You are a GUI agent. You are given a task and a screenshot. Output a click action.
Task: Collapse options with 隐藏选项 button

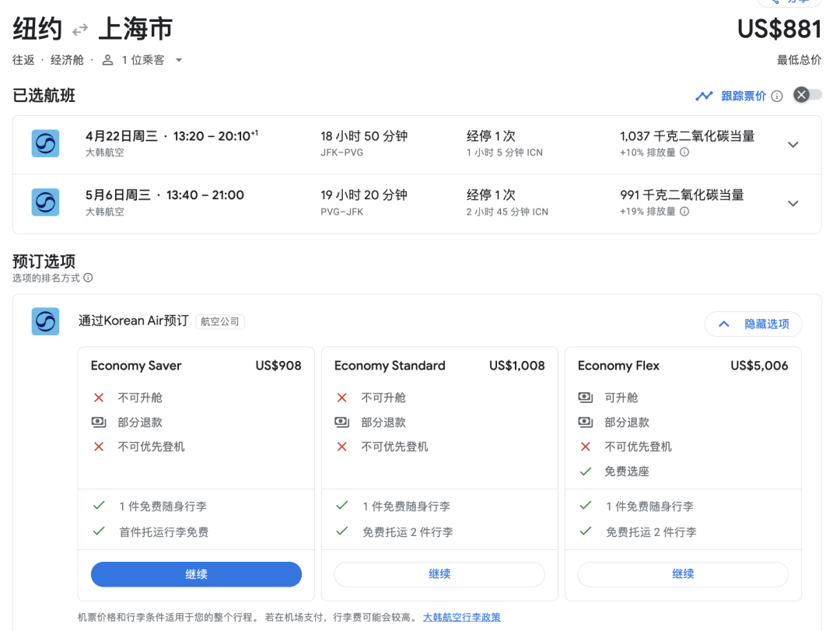[753, 324]
